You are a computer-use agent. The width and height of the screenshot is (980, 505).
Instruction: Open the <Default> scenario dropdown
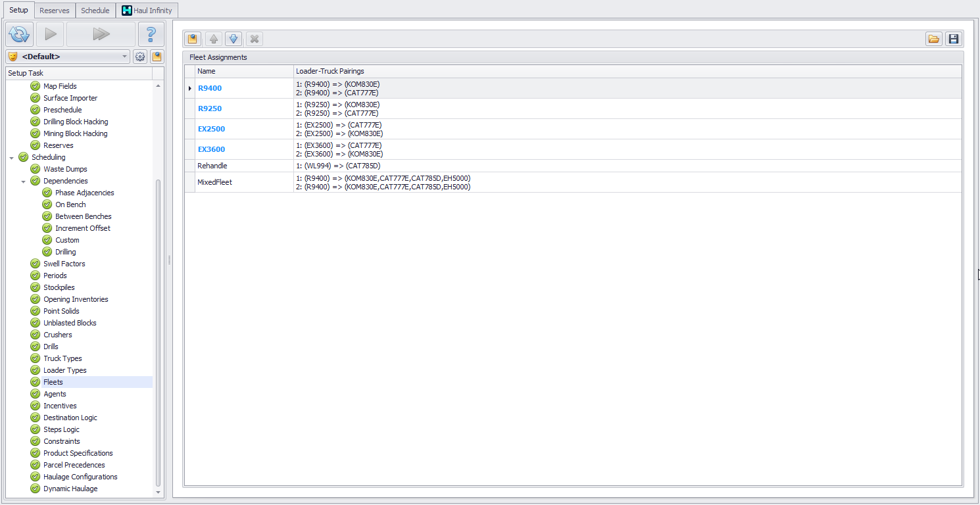(68, 57)
